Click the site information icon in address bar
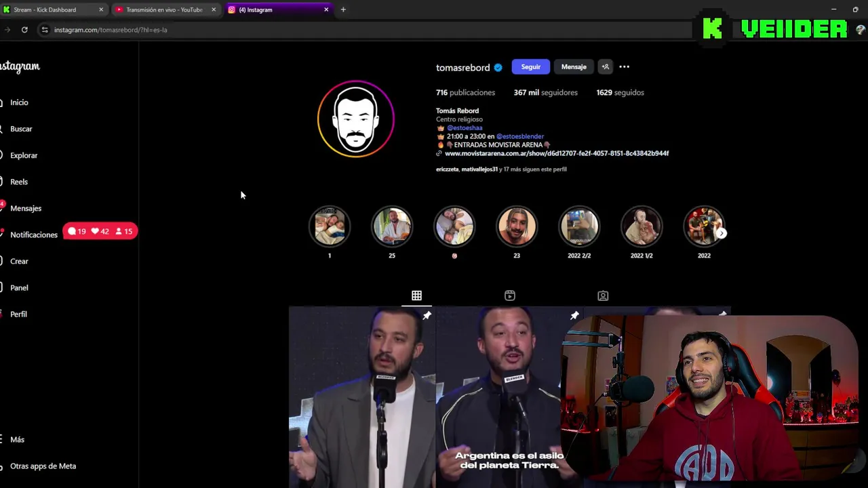The width and height of the screenshot is (868, 488). tap(45, 30)
